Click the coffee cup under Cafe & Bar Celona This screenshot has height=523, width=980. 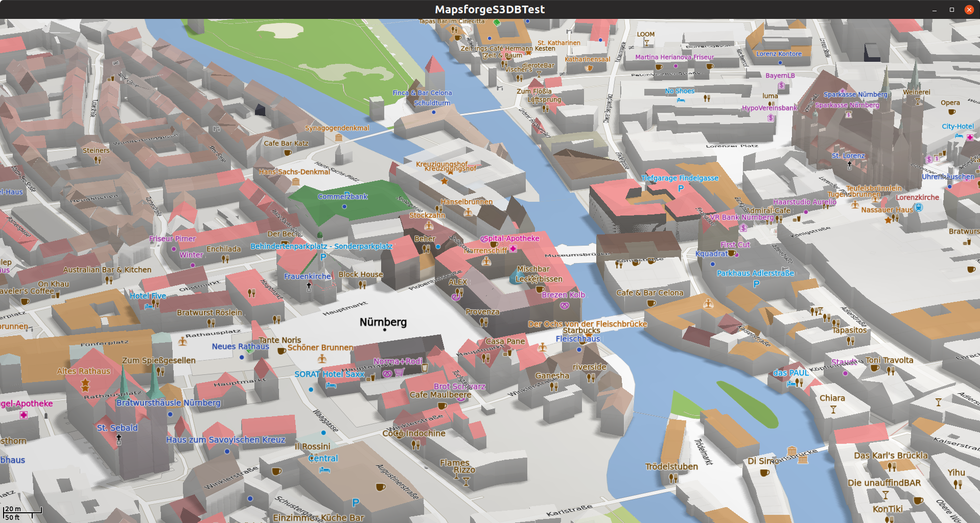(x=651, y=303)
